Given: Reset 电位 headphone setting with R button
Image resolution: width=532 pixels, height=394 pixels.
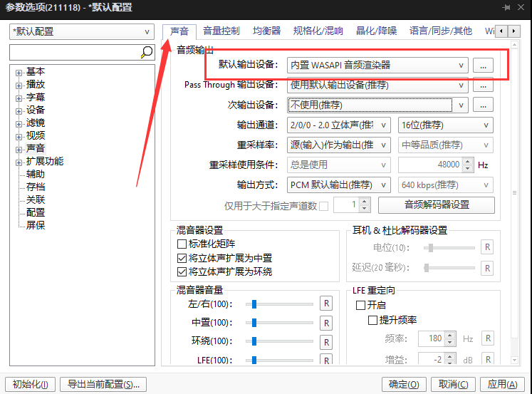Looking at the screenshot, I should [x=487, y=247].
